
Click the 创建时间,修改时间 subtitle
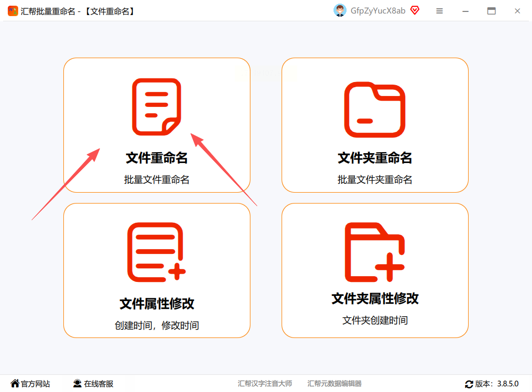(x=156, y=326)
